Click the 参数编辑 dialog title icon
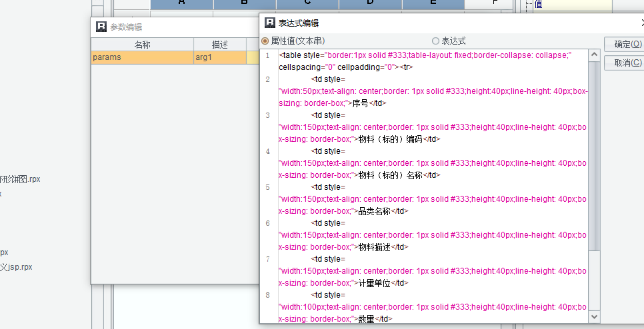644x329 pixels. point(101,27)
